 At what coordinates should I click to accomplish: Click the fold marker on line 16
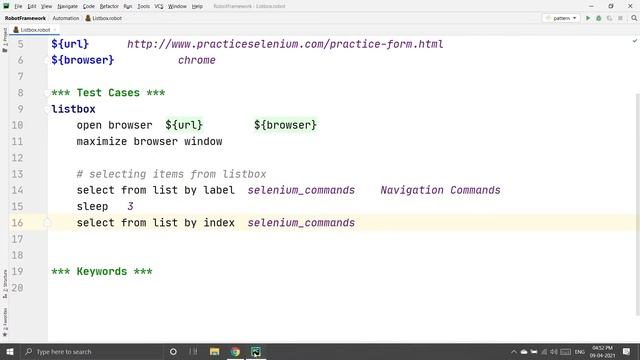point(47,222)
